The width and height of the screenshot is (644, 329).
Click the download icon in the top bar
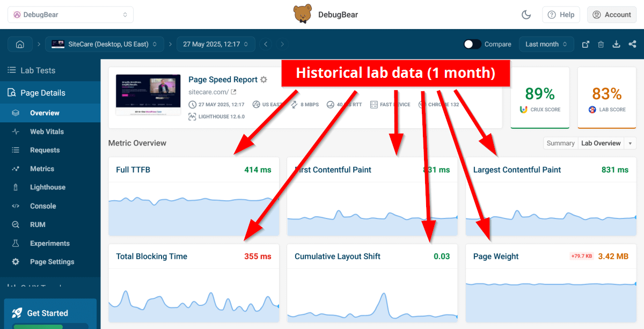(616, 44)
